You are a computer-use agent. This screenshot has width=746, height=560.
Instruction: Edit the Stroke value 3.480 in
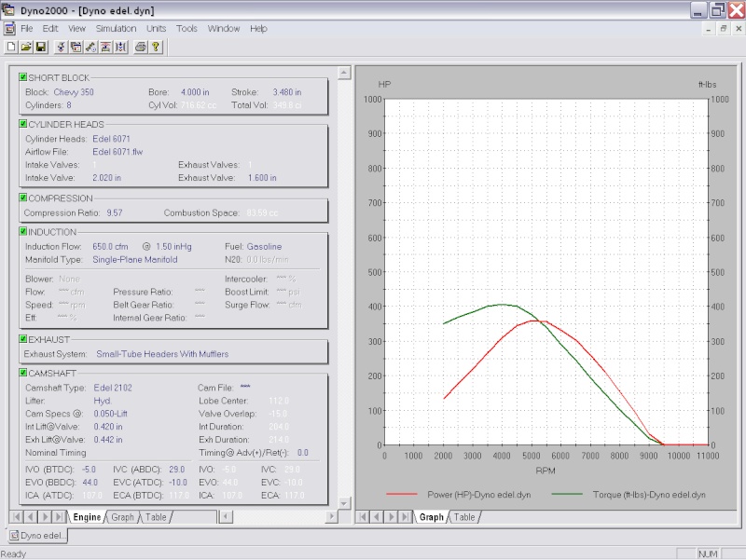point(287,92)
